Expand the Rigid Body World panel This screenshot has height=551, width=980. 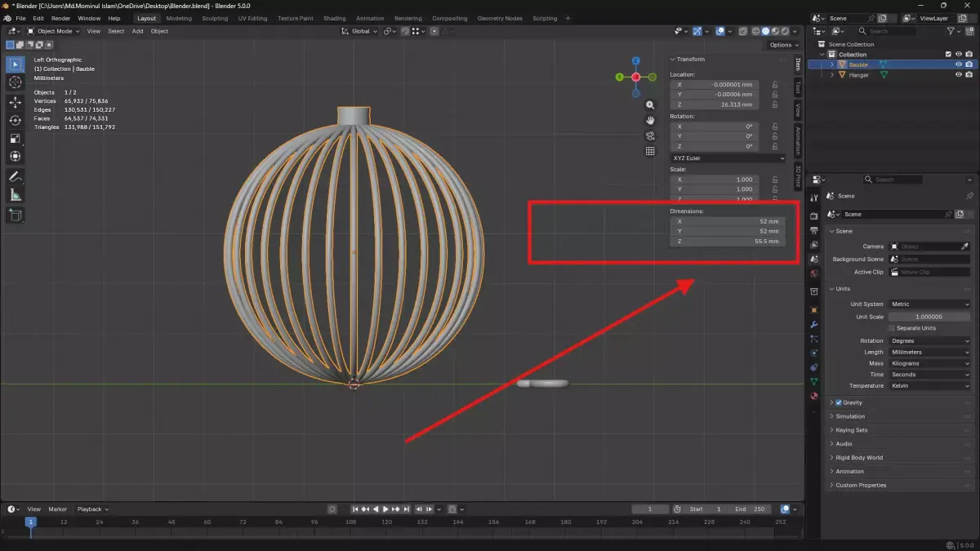tap(859, 457)
